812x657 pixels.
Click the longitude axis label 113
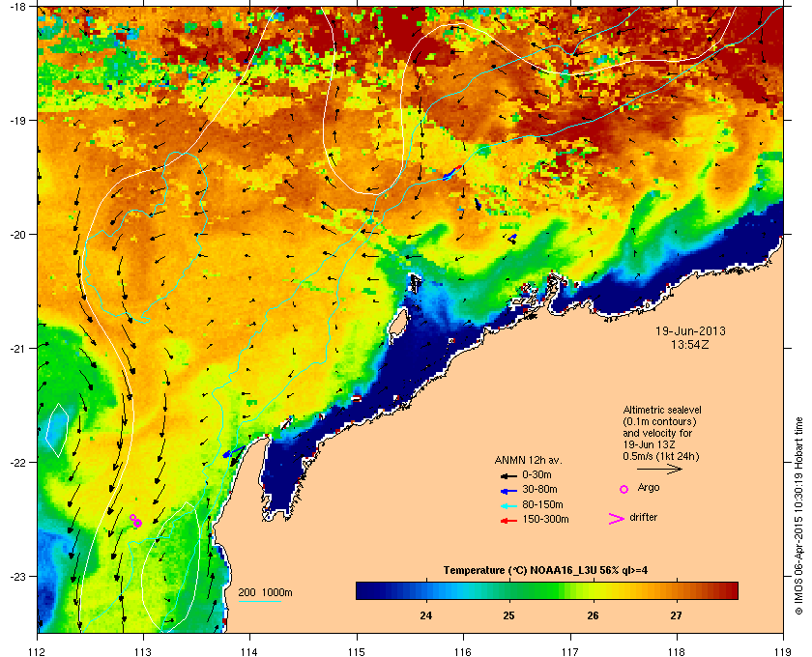[143, 652]
